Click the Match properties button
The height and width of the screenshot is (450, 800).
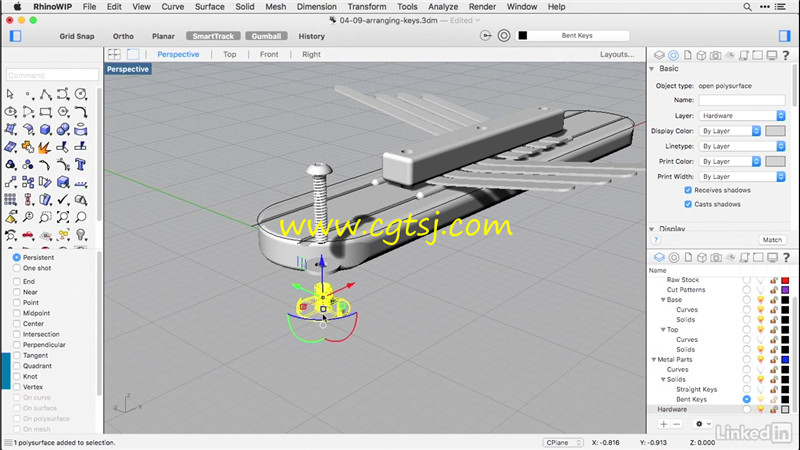(x=772, y=240)
